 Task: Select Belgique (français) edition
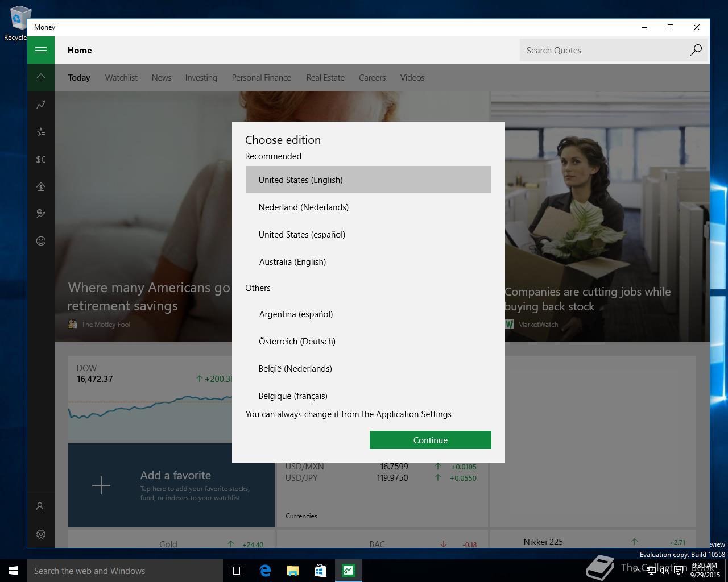[369, 395]
